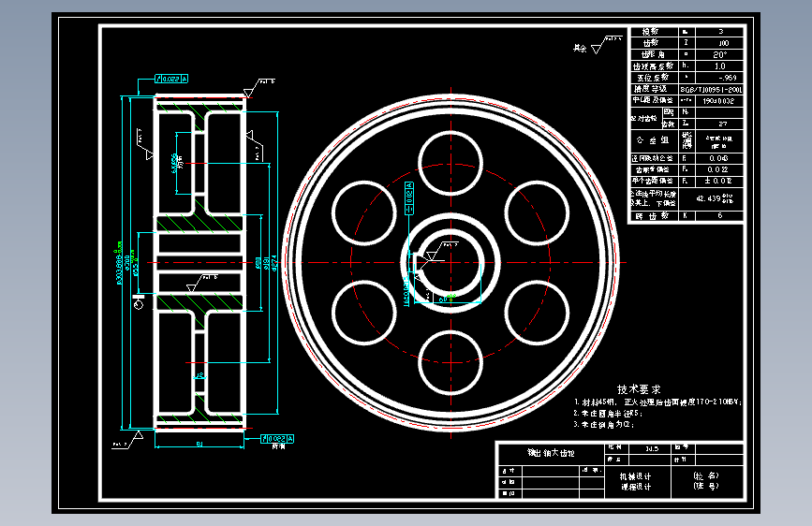Screen dimensions: 812x526
Task: Click the vertical 0.02 A tolerance frame near hub
Action: (409, 198)
